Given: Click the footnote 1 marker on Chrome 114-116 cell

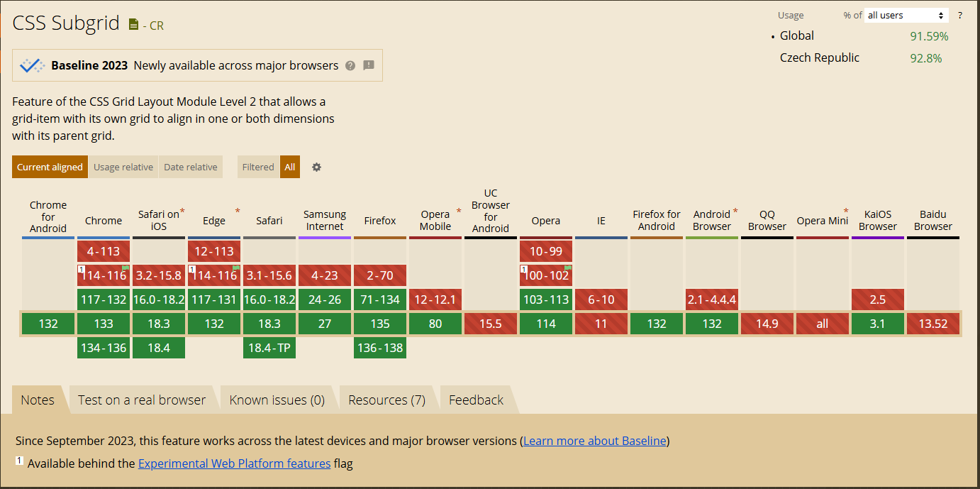Looking at the screenshot, I should click(82, 270).
